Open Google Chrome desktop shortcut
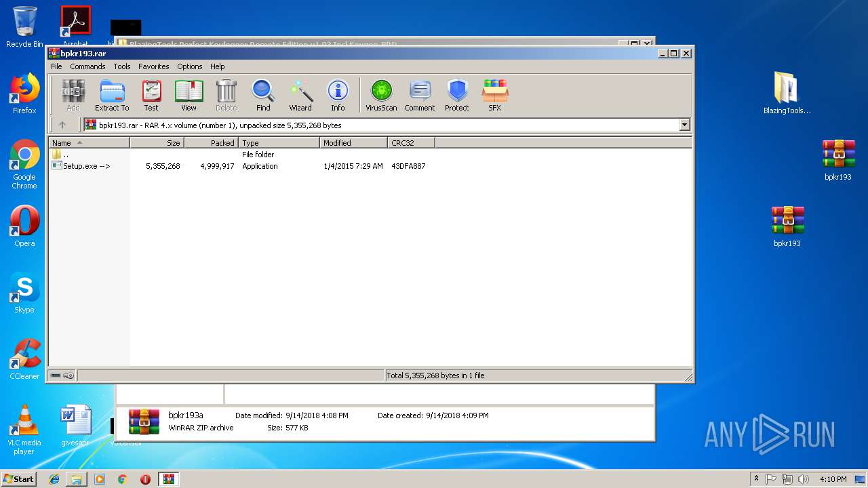868x488 pixels. pyautogui.click(x=24, y=165)
